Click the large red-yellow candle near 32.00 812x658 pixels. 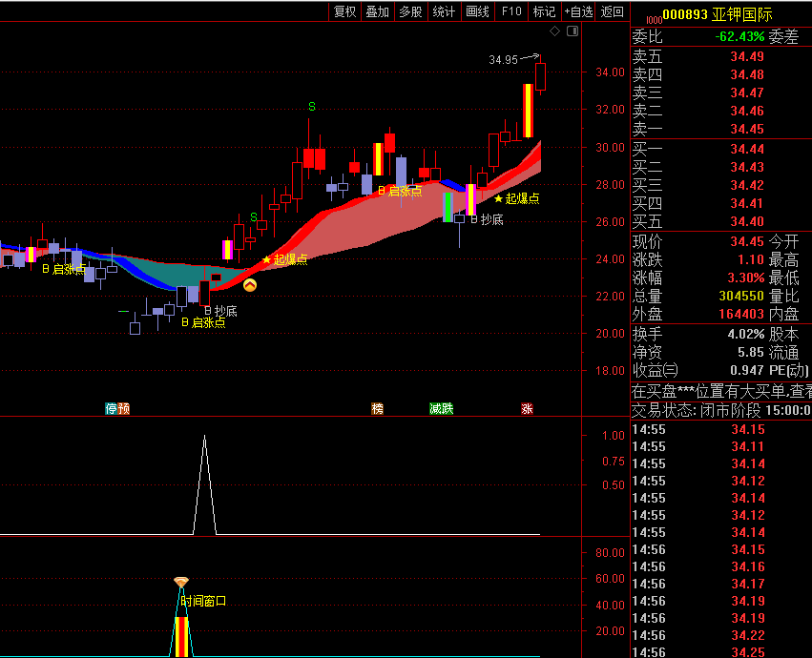(x=528, y=111)
